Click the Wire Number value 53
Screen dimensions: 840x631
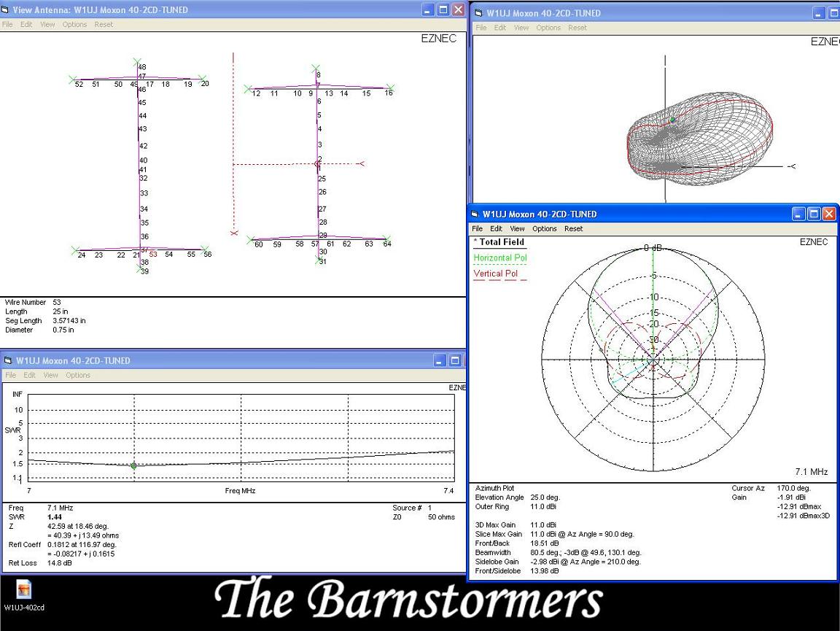click(x=57, y=302)
